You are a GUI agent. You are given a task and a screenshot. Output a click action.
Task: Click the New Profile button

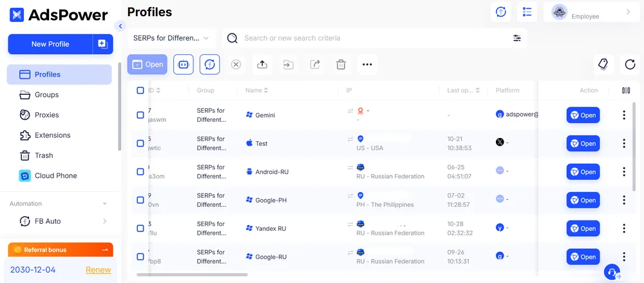point(50,44)
